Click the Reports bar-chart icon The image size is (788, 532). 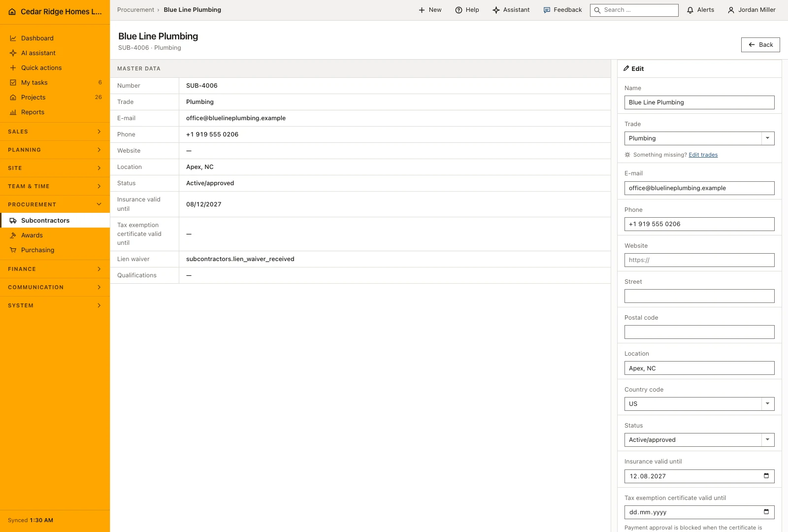tap(13, 112)
